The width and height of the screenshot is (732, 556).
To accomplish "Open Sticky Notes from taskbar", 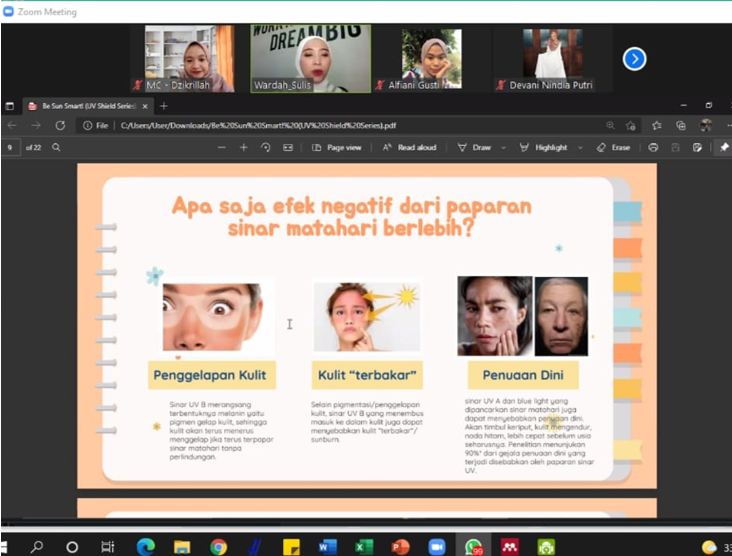I will (x=291, y=547).
